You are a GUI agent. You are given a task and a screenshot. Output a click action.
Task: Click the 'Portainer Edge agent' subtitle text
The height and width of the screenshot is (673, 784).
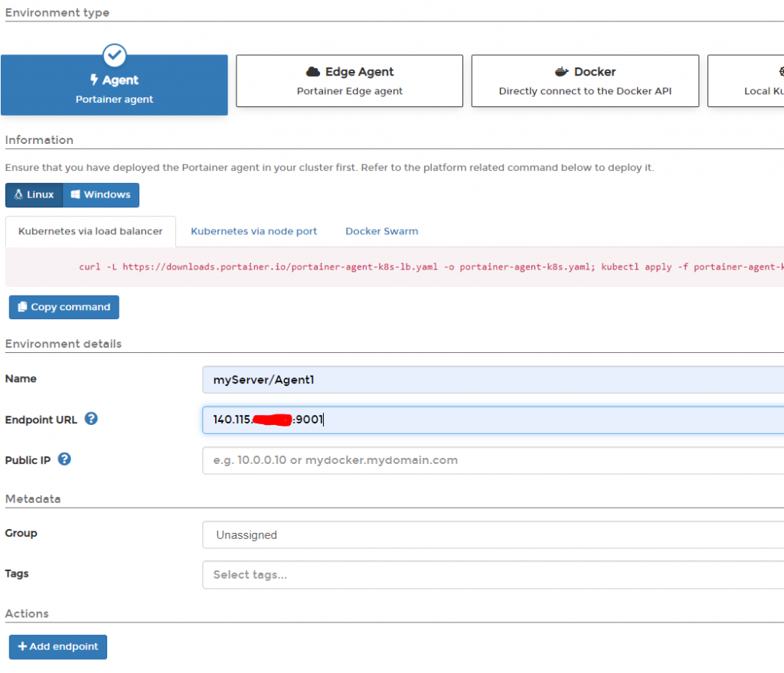(349, 91)
